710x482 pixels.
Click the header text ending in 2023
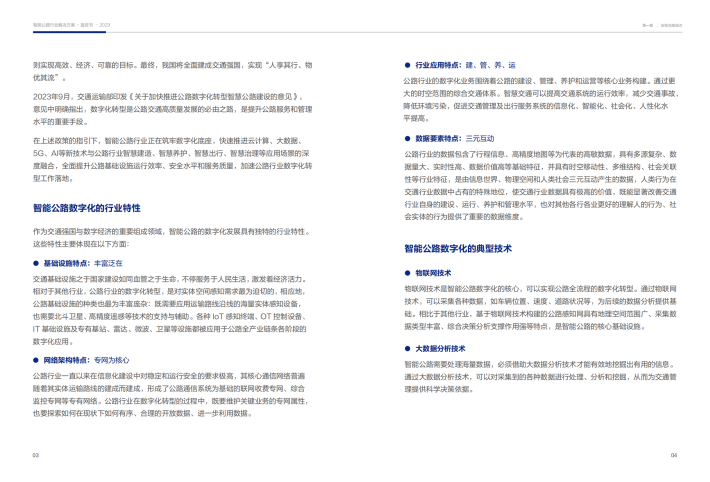coord(72,25)
